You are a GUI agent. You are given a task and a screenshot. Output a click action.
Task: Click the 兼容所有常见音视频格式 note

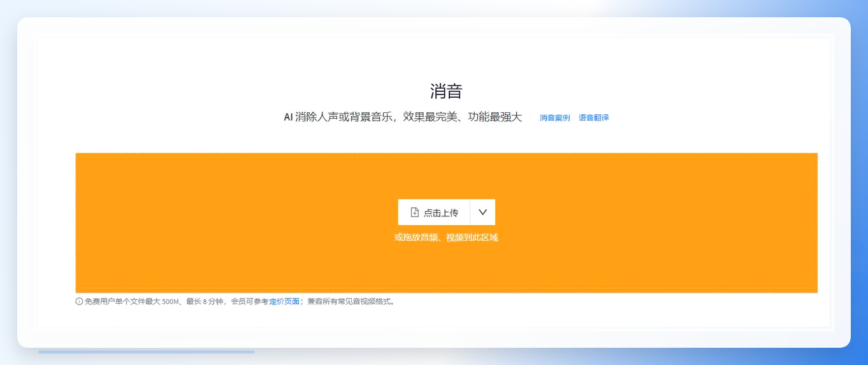point(351,302)
